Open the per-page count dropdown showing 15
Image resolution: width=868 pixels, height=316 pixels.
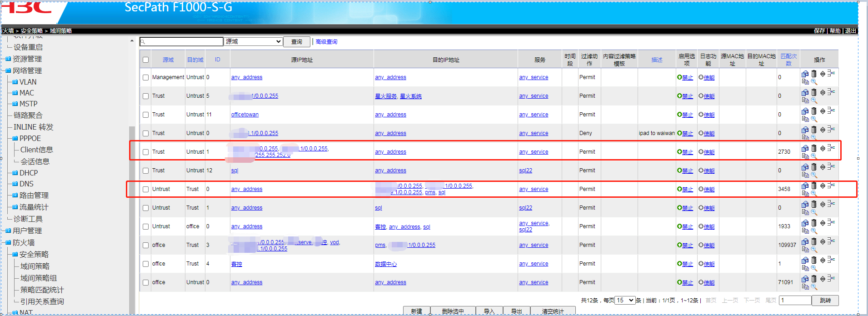point(625,300)
